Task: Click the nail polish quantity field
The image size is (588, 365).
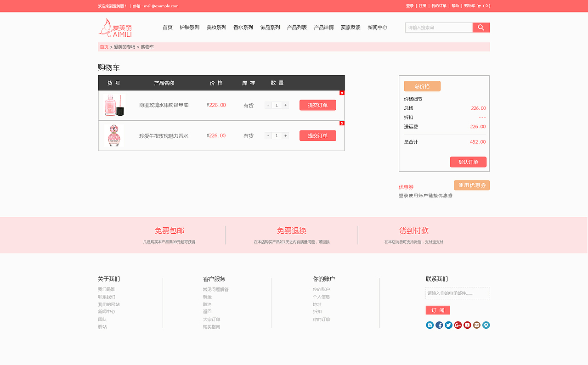Action: tap(277, 105)
